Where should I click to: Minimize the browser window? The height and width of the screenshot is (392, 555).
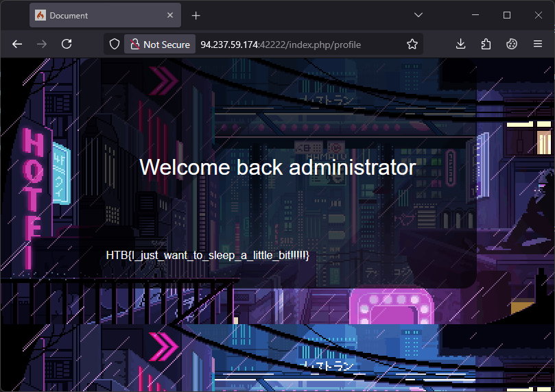tap(474, 15)
